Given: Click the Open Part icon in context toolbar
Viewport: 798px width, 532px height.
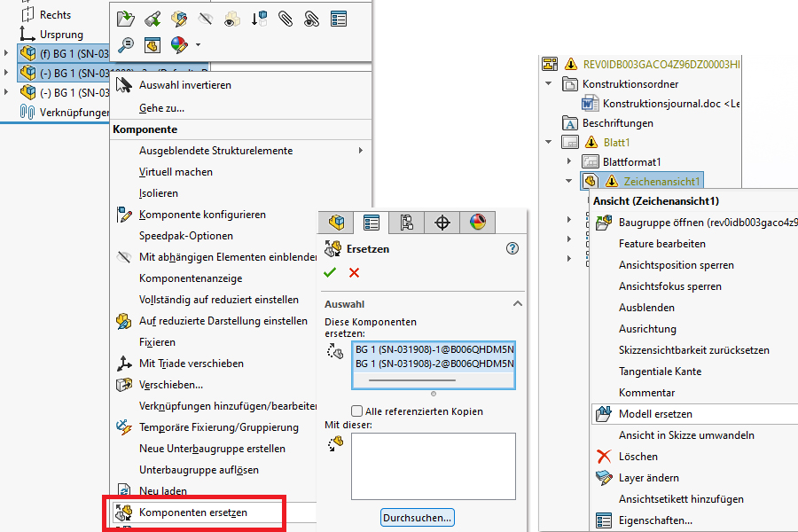Looking at the screenshot, I should [x=126, y=18].
